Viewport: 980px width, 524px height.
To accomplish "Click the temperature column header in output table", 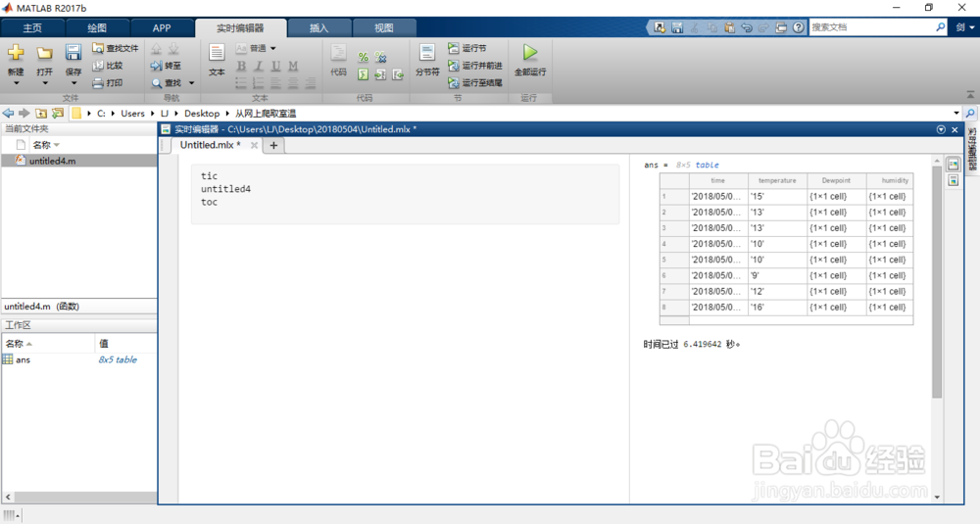I will (x=777, y=180).
